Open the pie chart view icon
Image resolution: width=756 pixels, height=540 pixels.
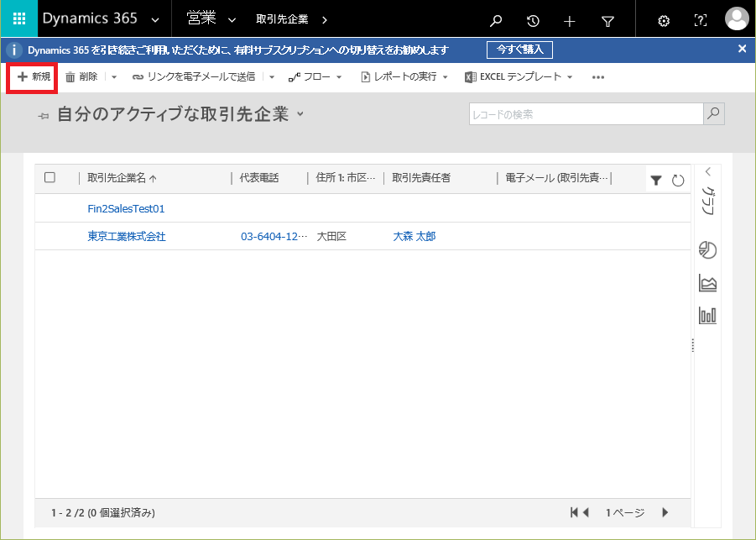(x=707, y=250)
